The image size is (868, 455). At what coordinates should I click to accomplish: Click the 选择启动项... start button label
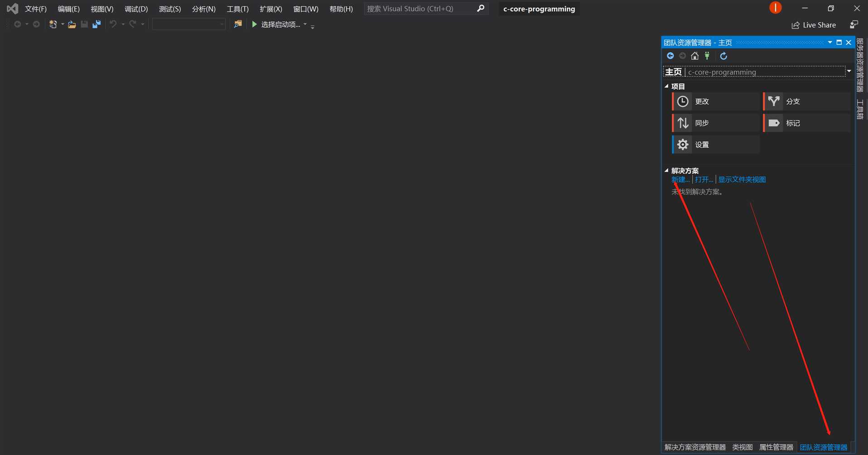click(x=281, y=24)
